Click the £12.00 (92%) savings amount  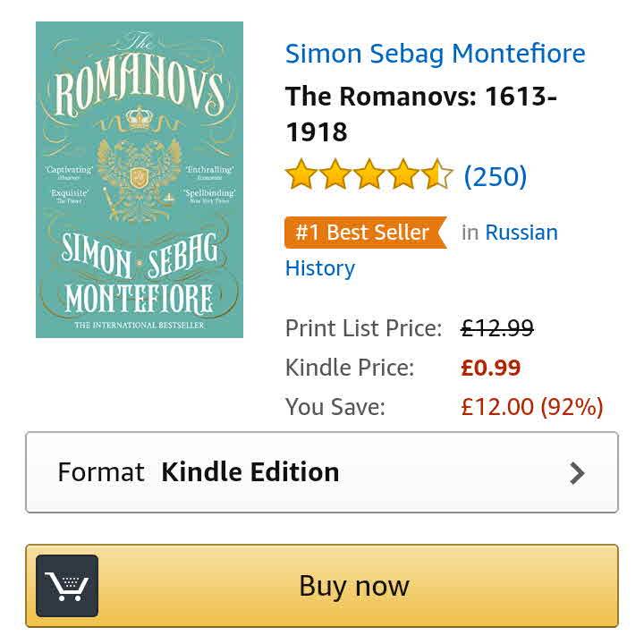[532, 407]
